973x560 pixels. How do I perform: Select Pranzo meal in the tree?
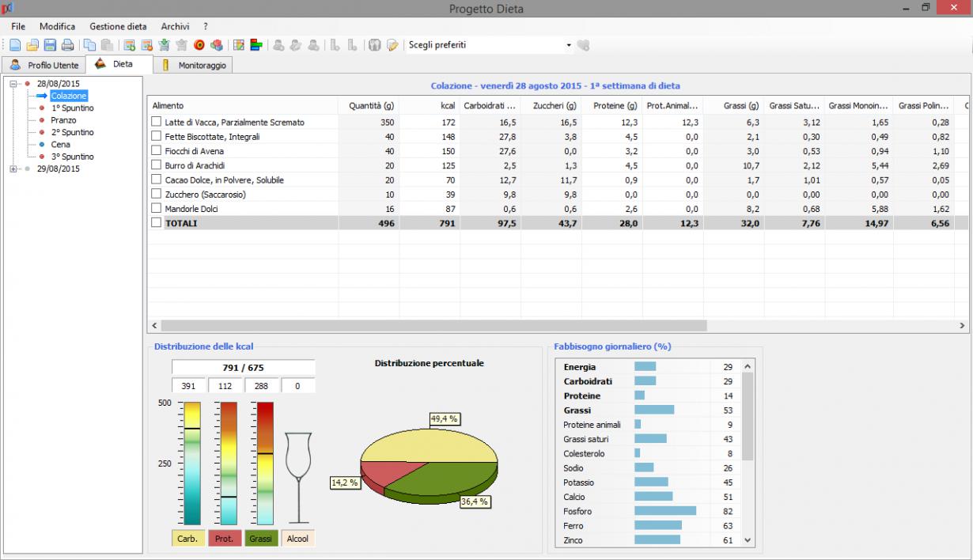[x=63, y=120]
